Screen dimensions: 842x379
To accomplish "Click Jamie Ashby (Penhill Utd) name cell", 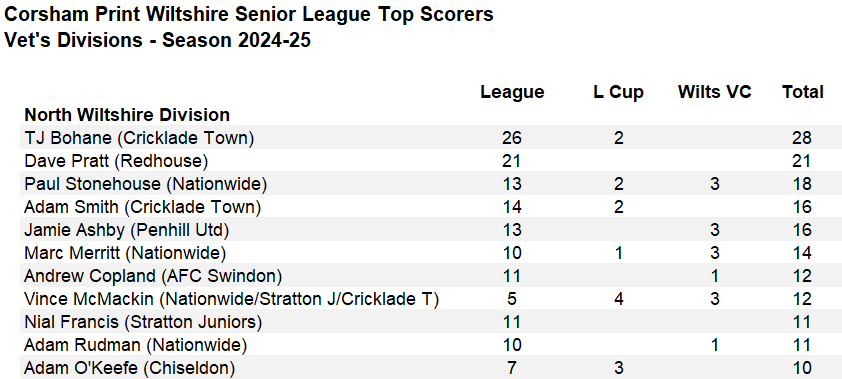I will (127, 230).
